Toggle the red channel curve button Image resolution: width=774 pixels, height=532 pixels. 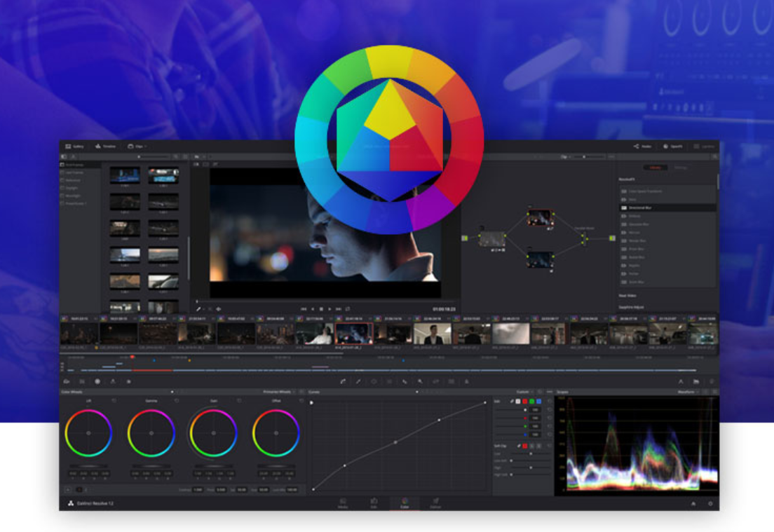coord(524,401)
